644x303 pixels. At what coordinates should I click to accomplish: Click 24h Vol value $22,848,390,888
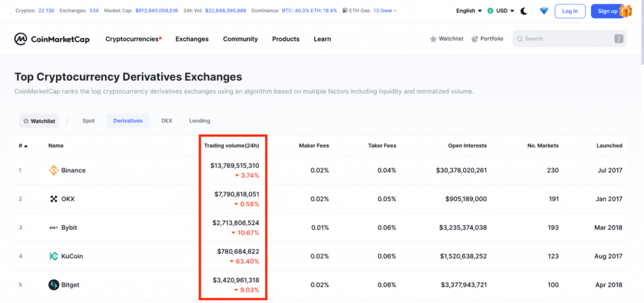pos(226,11)
